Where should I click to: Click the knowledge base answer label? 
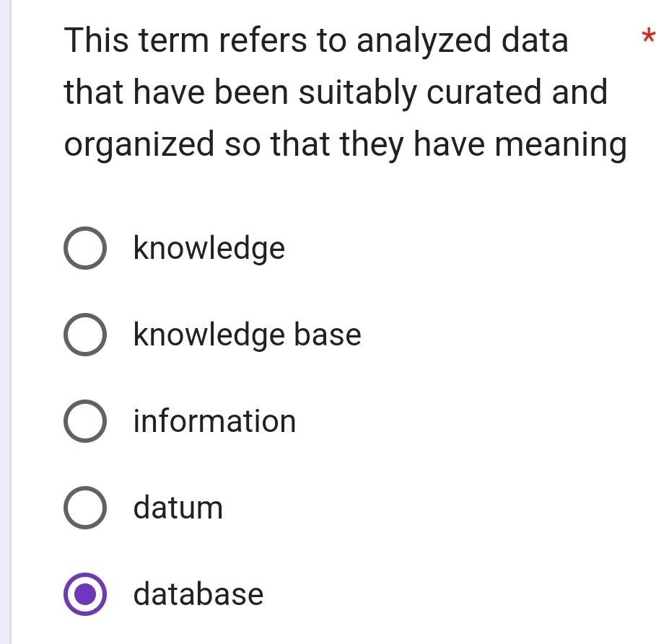[246, 335]
